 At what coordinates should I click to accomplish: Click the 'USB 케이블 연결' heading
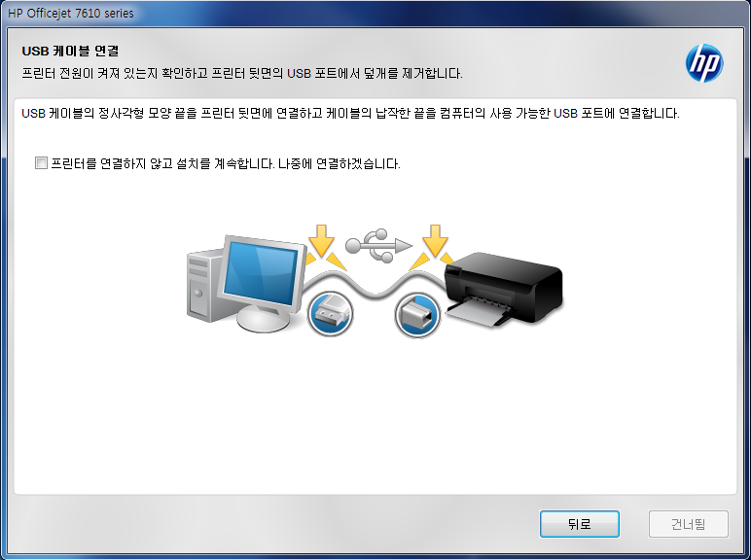[x=70, y=51]
